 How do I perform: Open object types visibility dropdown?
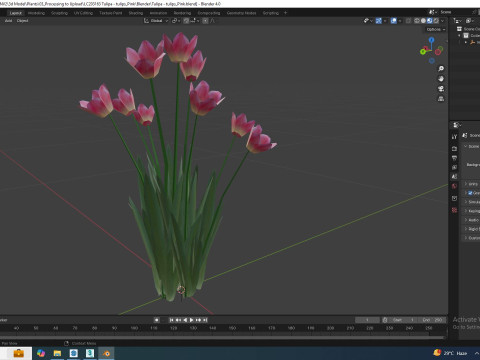(368, 21)
